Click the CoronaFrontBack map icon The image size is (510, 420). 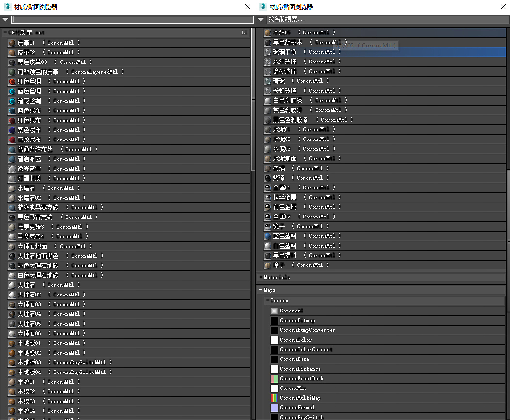[x=274, y=378]
